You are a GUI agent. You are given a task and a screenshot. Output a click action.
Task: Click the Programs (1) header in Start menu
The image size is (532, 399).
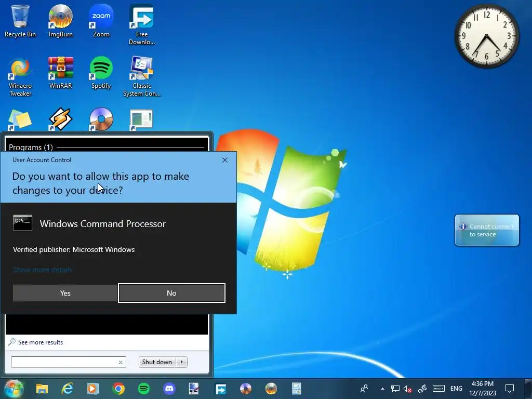[31, 147]
